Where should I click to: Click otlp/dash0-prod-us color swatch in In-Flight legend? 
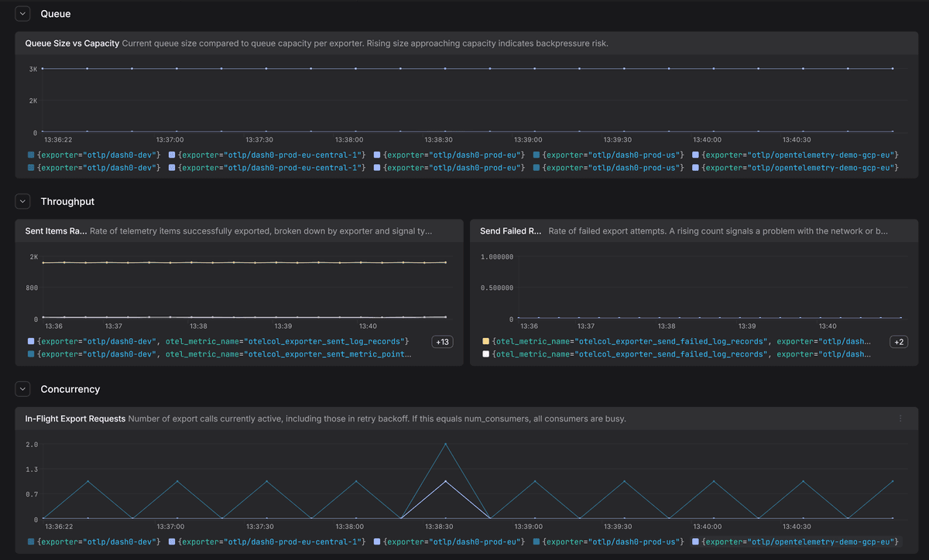[537, 541]
